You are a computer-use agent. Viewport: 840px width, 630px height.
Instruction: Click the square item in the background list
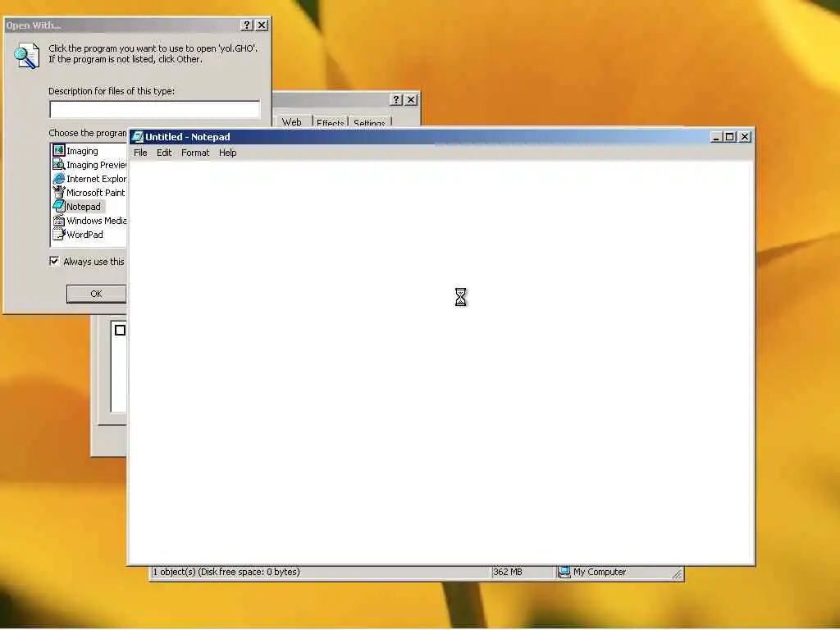[x=120, y=330]
